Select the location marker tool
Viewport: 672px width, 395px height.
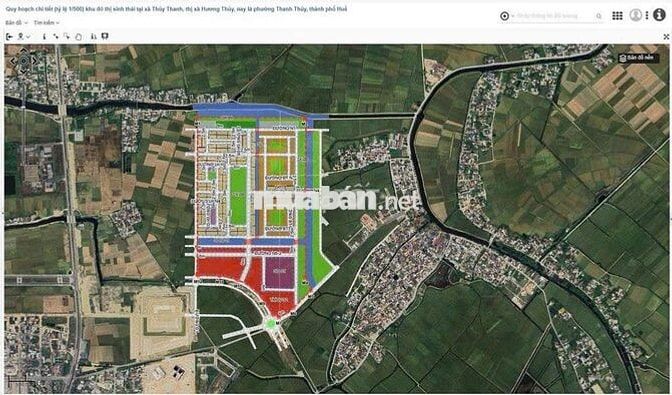(x=21, y=36)
